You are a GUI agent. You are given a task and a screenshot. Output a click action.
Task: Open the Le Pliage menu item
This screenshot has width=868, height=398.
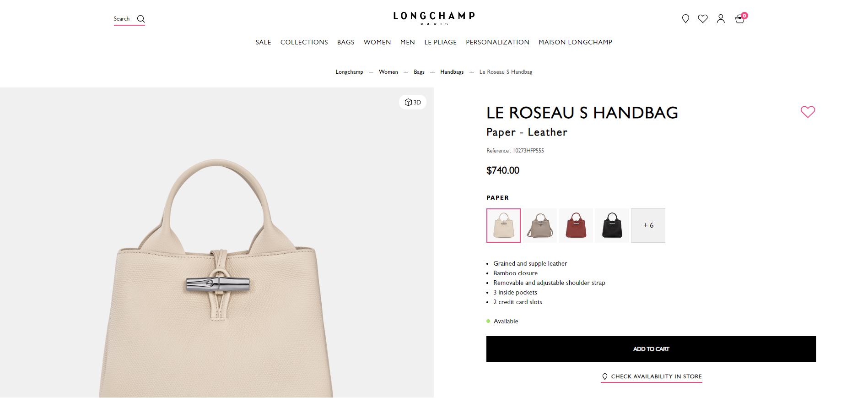pos(440,42)
